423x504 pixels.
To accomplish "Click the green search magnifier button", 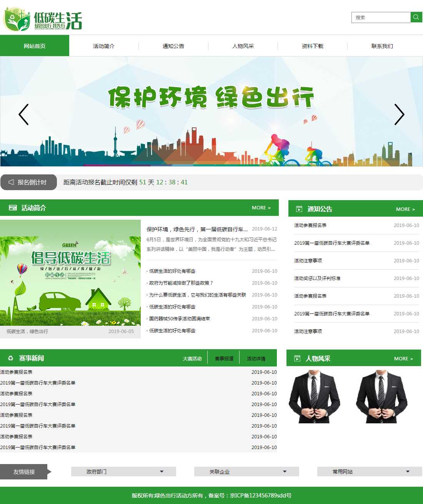I will point(416,17).
